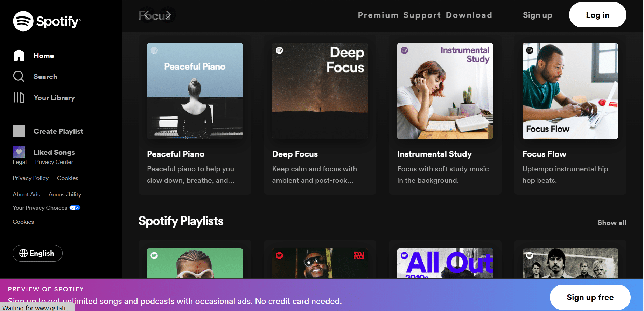The width and height of the screenshot is (644, 311).
Task: Open the Focus Flow cover image
Action: (570, 91)
